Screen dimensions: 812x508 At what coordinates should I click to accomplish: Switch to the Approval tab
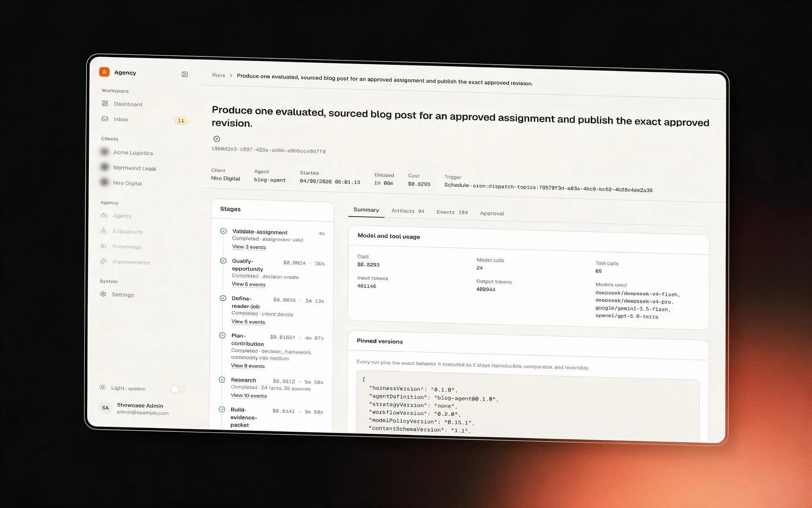point(492,213)
